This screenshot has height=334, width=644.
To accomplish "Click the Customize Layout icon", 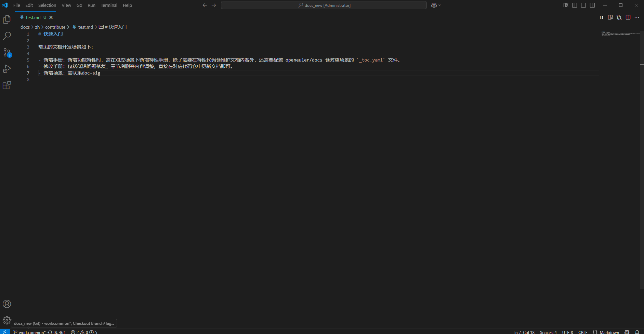I will coord(566,5).
